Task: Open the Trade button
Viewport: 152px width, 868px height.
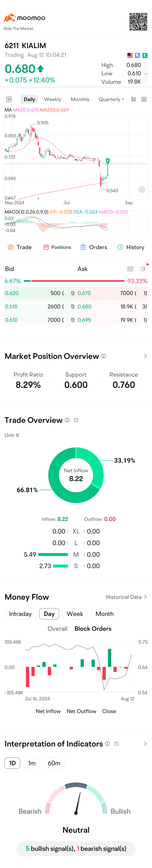Action: tap(20, 247)
